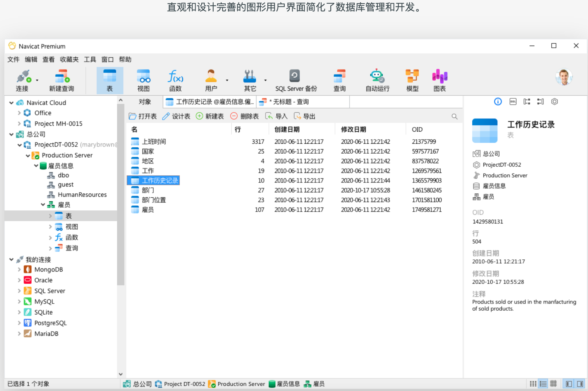Switch to the 对象 tab
The width and height of the screenshot is (588, 391).
145,102
